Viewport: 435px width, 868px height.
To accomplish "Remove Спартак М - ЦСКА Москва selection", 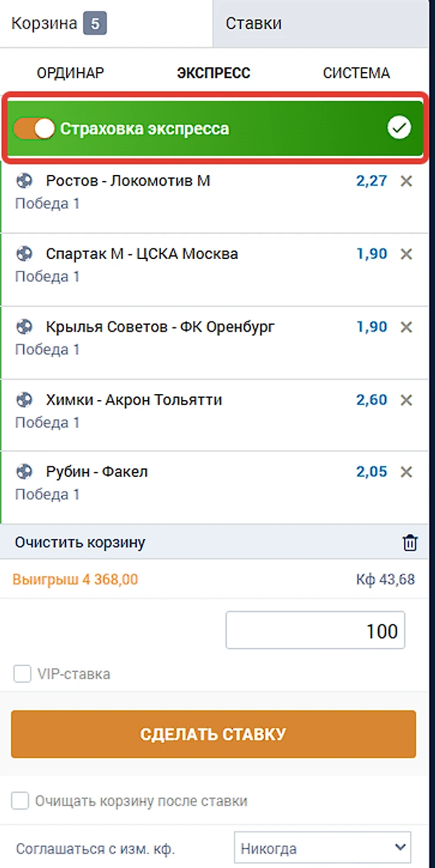I will pos(406,254).
